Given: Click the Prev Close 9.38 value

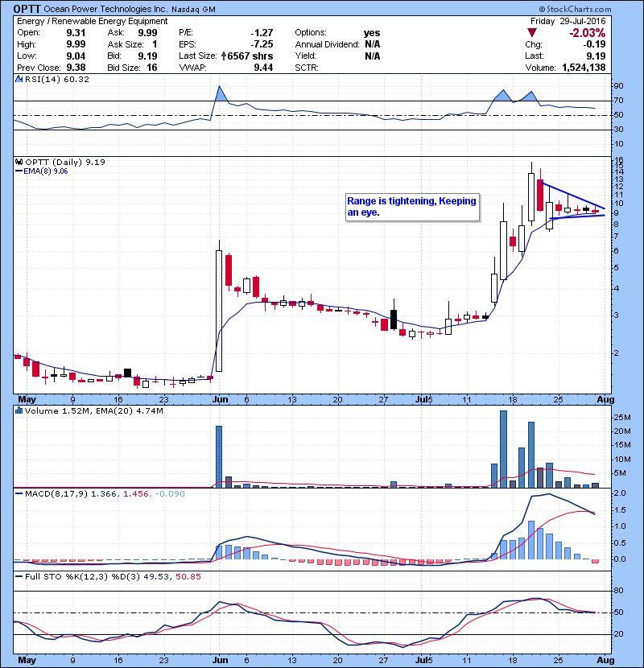Looking at the screenshot, I should pyautogui.click(x=76, y=68).
